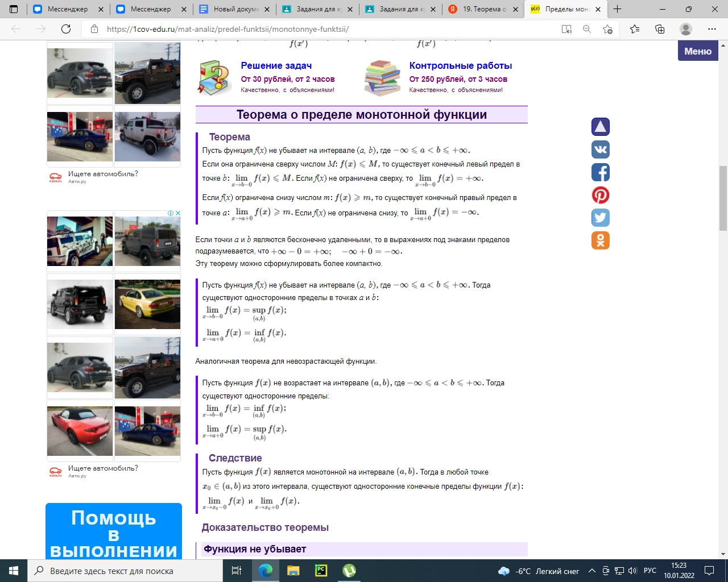Click the Помощь в выполнении banner
The width and height of the screenshot is (728, 582).
tap(114, 531)
